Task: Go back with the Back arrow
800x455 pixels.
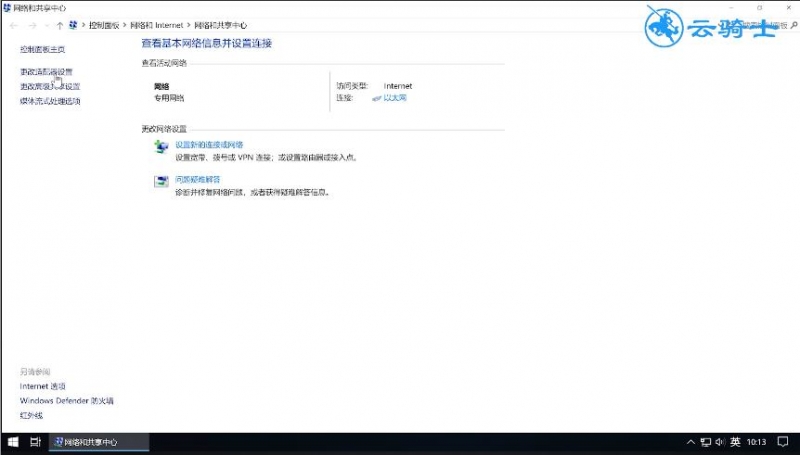Action: 14,26
